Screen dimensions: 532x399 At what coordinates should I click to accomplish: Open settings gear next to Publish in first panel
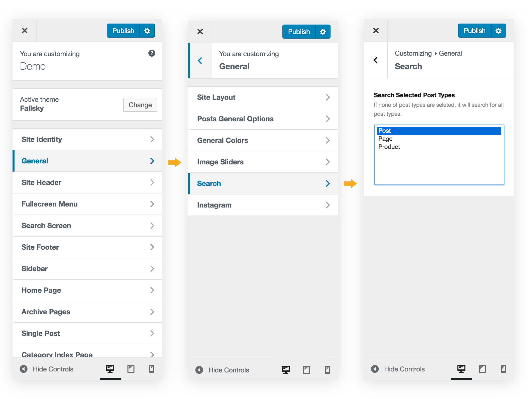(147, 30)
